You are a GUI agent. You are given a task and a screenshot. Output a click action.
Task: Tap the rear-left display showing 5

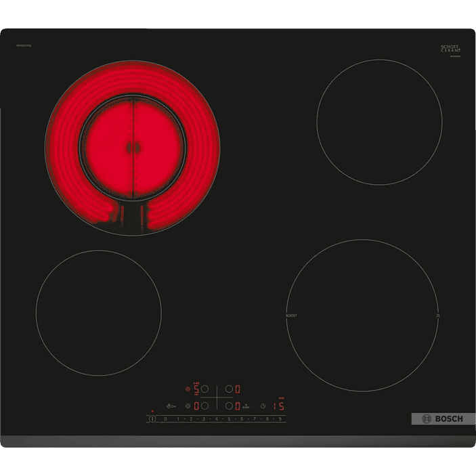196,389
